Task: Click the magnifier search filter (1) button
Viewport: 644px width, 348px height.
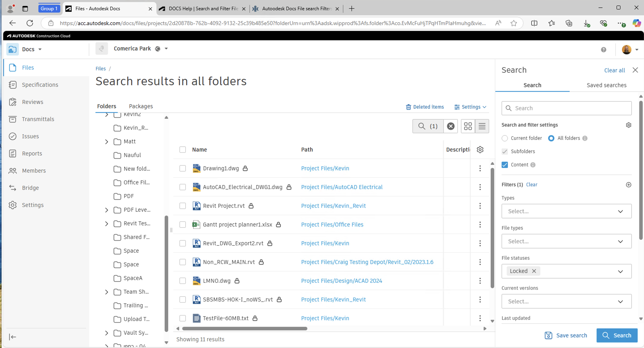Action: 428,126
